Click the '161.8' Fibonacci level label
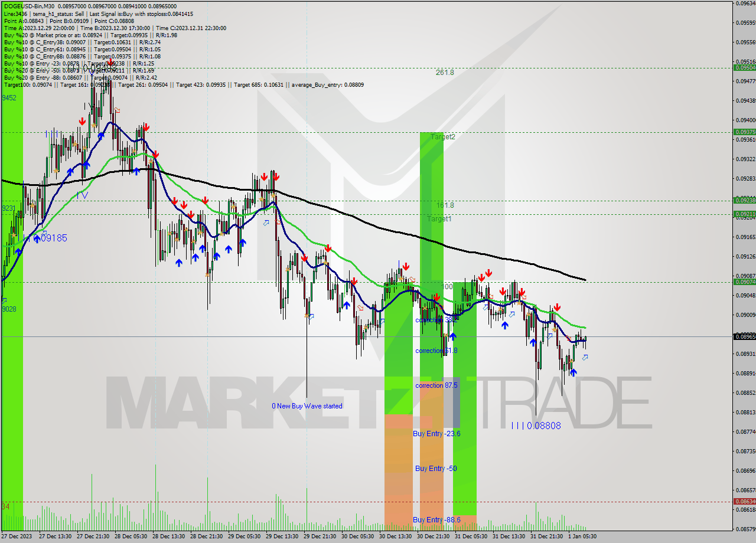This screenshot has width=756, height=543. 445,205
